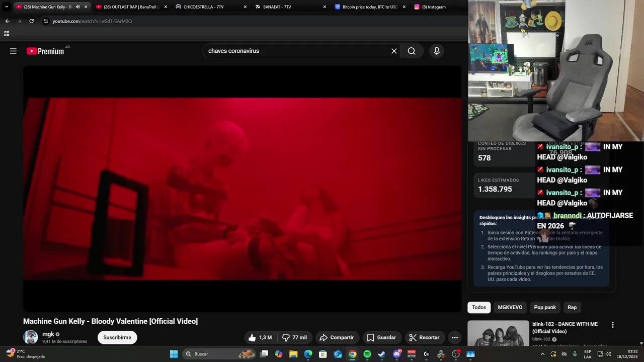Switch to the Bitcoin price today tab
The image size is (644, 362).
point(370,7)
